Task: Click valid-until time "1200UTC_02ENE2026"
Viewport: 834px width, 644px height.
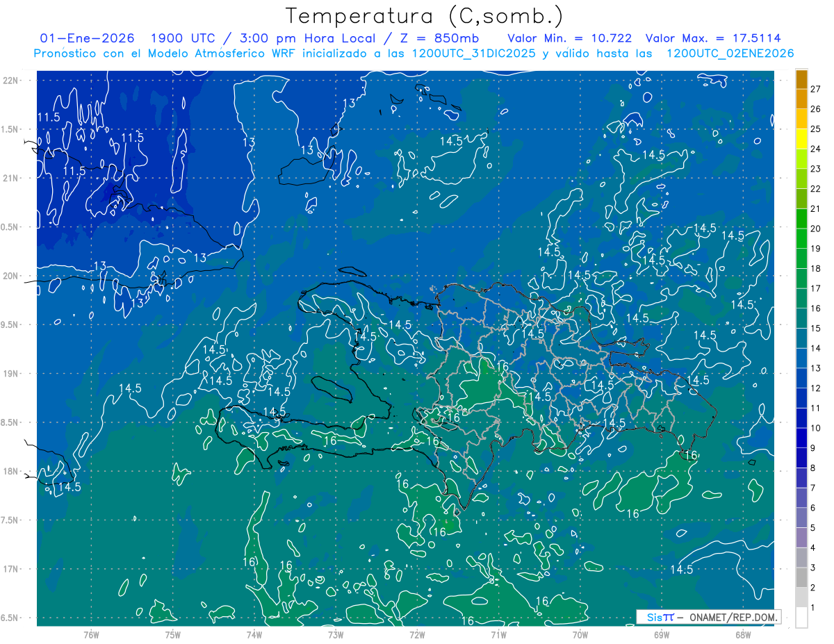Action: [730, 53]
